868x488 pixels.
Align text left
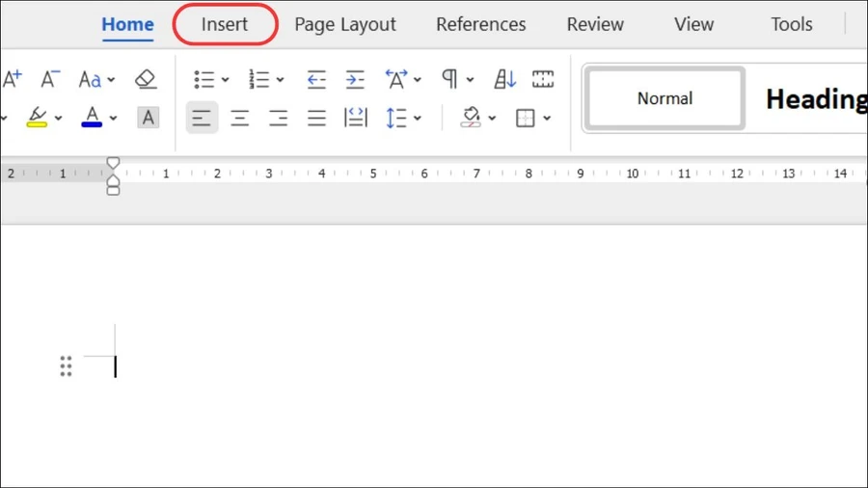pyautogui.click(x=202, y=118)
